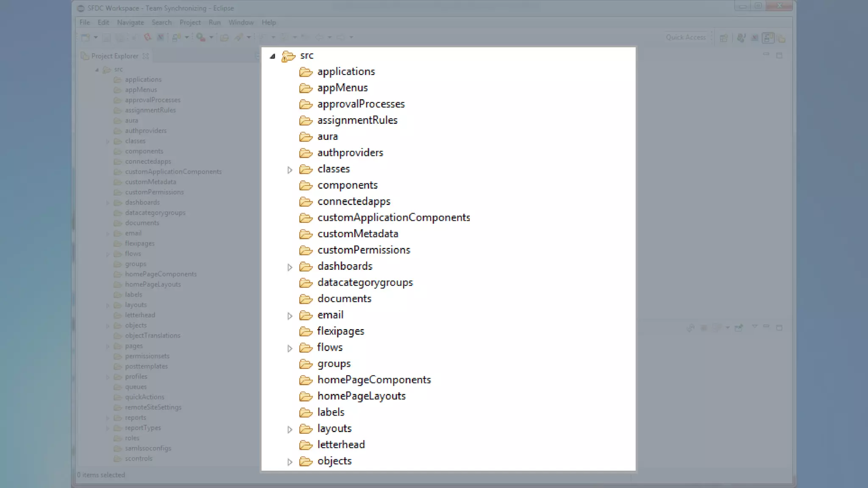Expand the flows folder in the enlarged tree

(290, 348)
